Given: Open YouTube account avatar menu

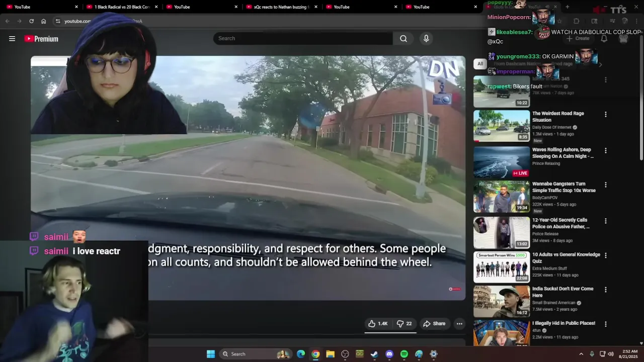Looking at the screenshot, I should [623, 39].
